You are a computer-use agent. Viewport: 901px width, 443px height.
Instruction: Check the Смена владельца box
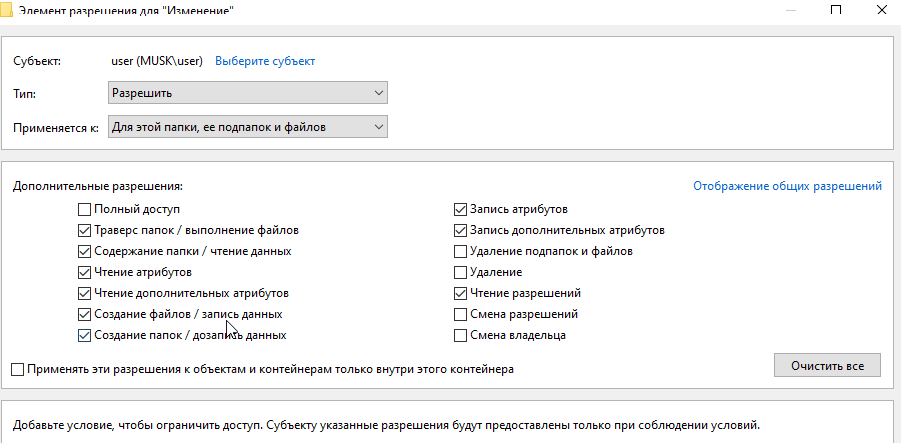point(460,335)
